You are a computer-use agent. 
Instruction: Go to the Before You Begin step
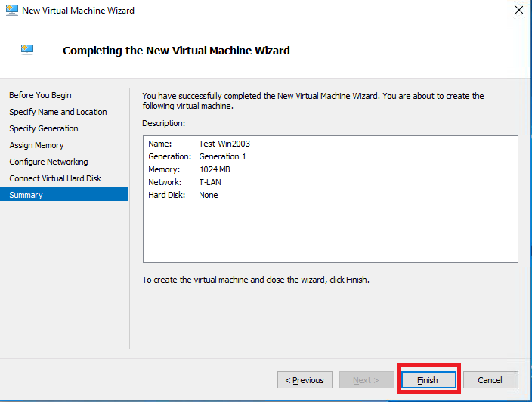point(40,95)
